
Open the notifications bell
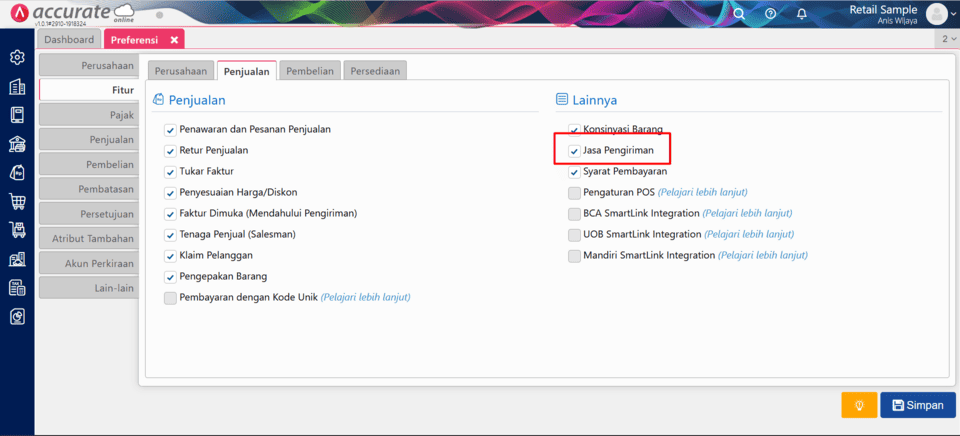pos(801,14)
